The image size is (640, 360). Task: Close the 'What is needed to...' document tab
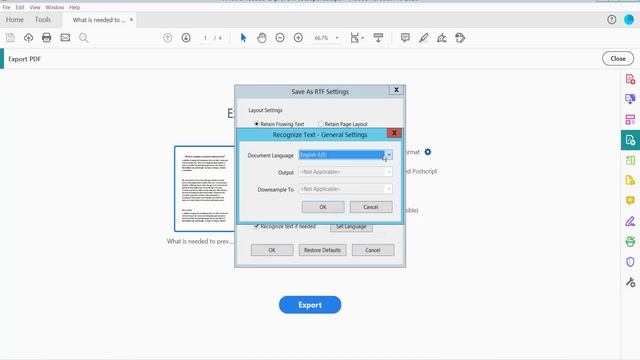click(131, 20)
